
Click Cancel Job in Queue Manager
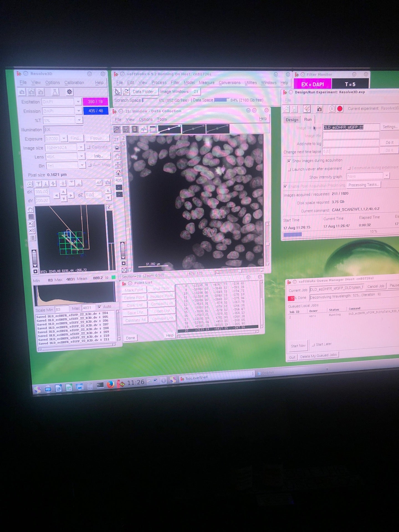click(375, 286)
